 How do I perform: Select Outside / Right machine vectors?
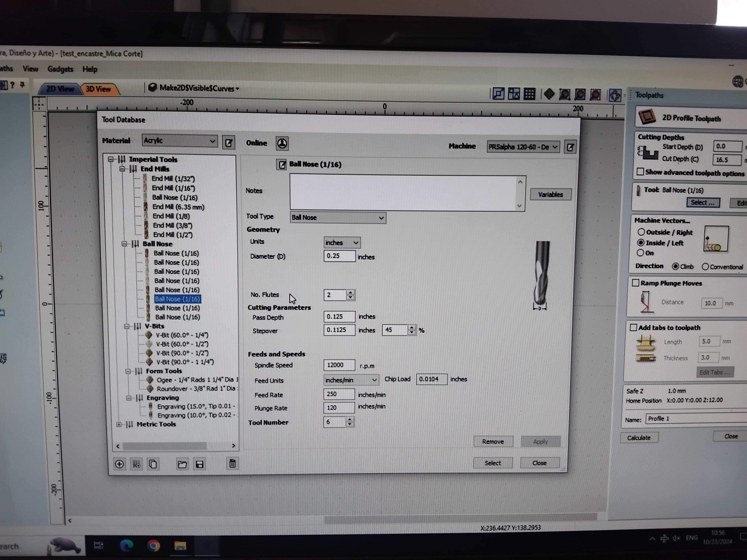point(641,232)
